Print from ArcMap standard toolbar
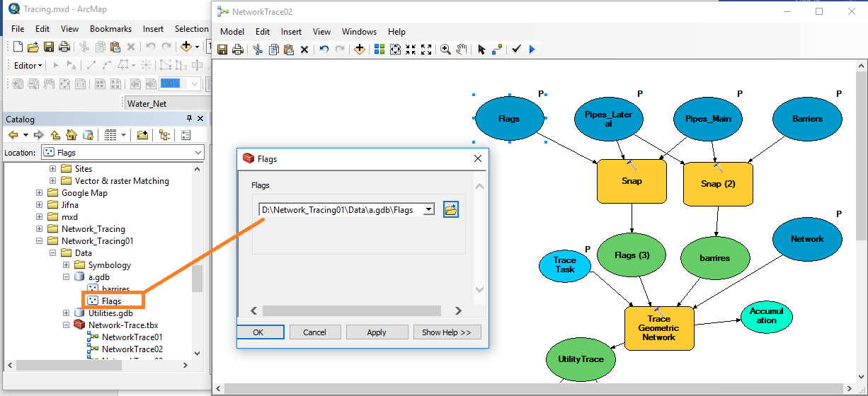This screenshot has width=868, height=396. tap(64, 47)
